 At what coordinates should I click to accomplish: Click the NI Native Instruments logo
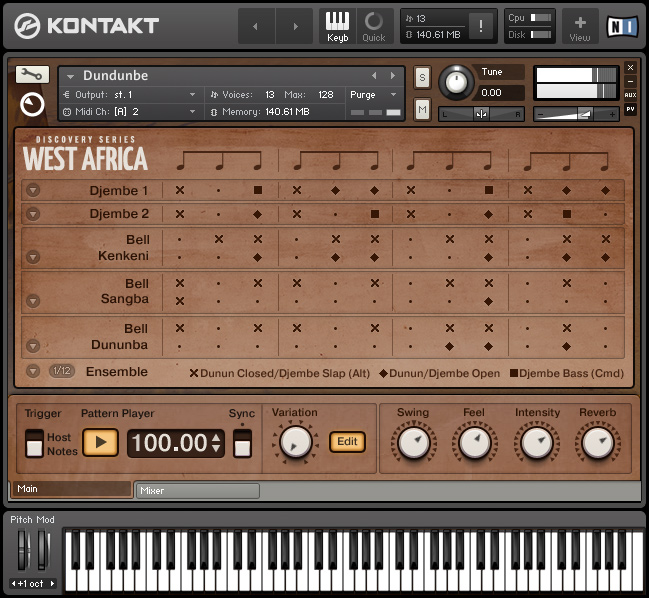click(x=623, y=26)
